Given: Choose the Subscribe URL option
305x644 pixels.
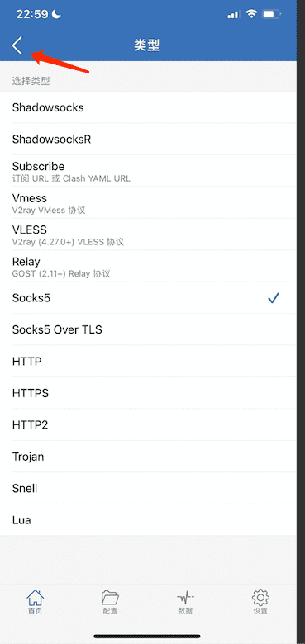Looking at the screenshot, I should [x=148, y=171].
